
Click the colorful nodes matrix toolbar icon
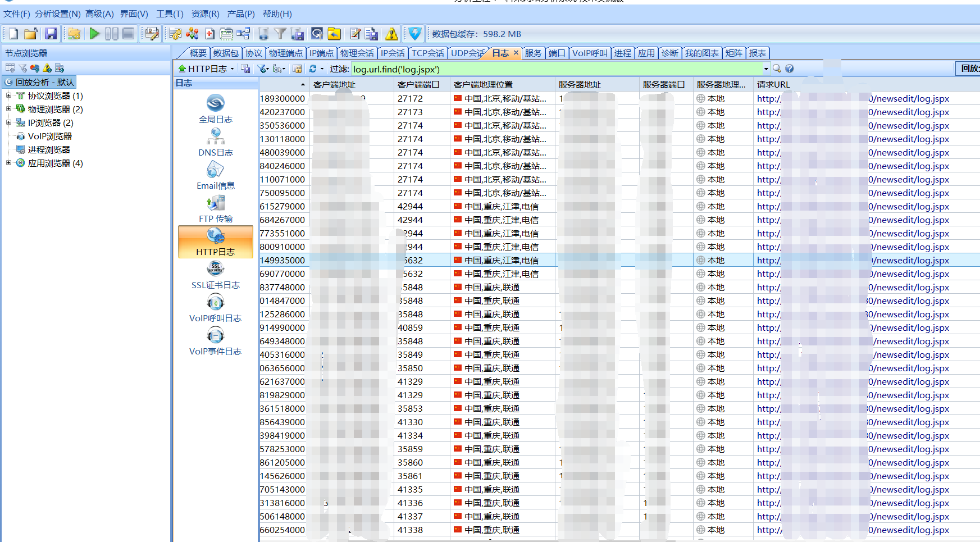193,34
